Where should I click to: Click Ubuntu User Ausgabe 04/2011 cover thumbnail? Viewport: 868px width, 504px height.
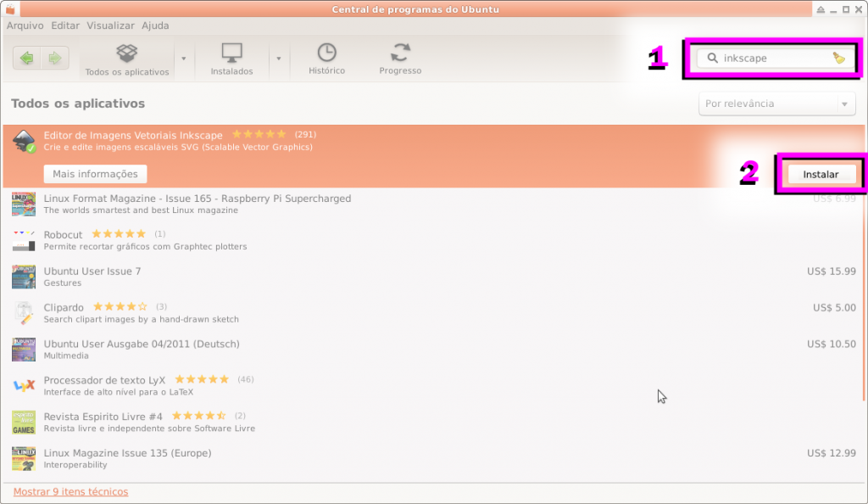tap(24, 350)
